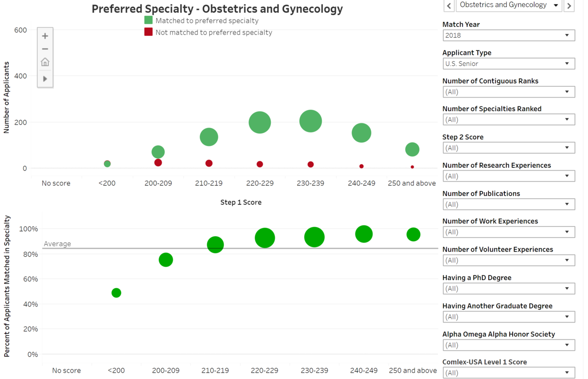Select the red 200-209 not-matched bubble
Screen dimensions: 588x379
[158, 163]
